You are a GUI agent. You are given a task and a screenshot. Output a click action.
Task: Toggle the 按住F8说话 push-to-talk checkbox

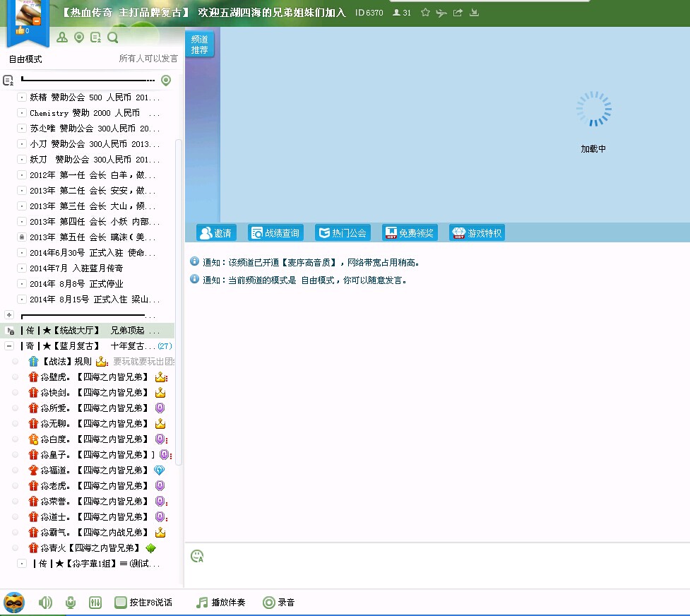pyautogui.click(x=121, y=603)
